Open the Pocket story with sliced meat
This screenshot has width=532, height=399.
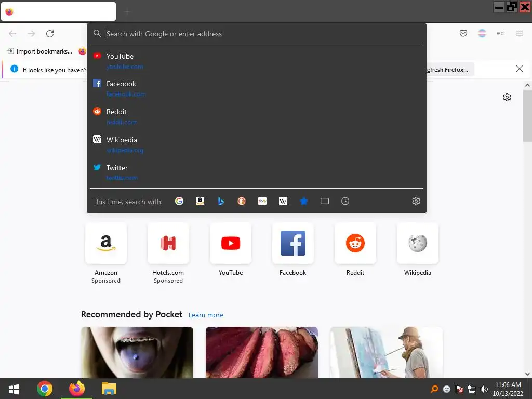coord(262,352)
